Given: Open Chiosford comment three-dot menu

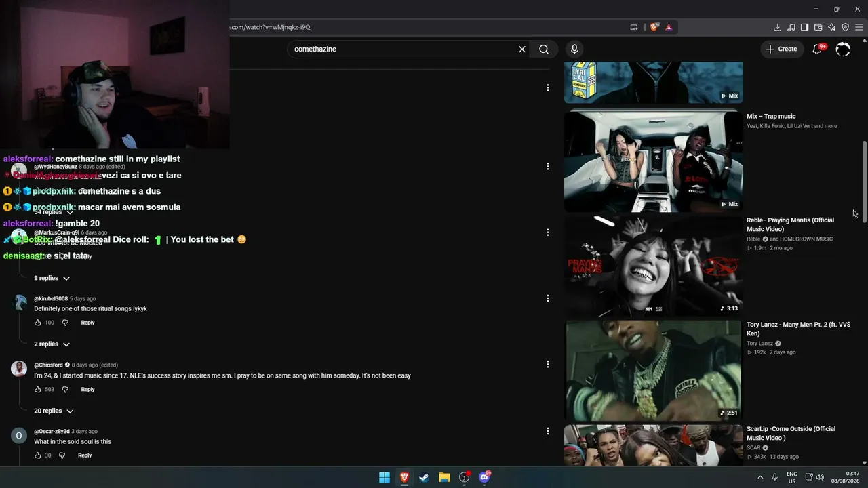Looking at the screenshot, I should (548, 365).
